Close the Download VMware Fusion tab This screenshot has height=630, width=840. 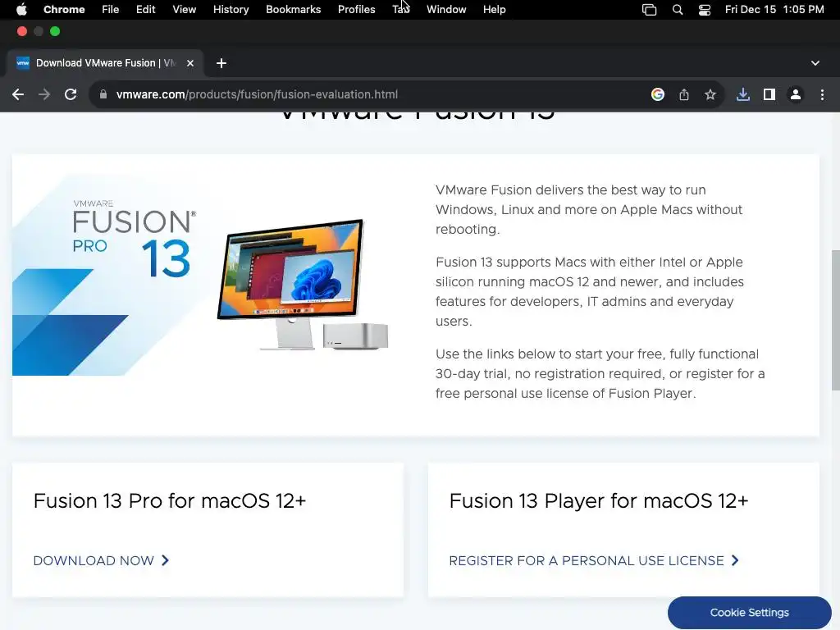(190, 63)
